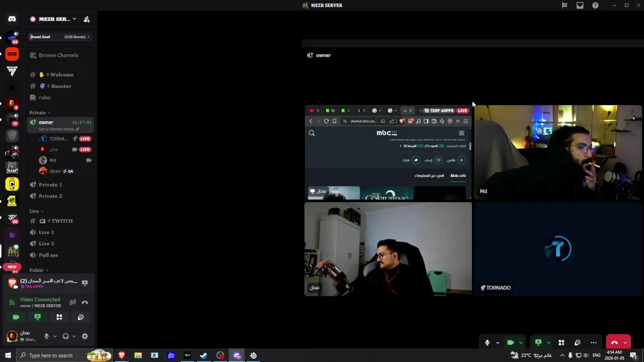The height and width of the screenshot is (362, 644).
Task: Toggle screen share in bottom call controls
Action: [x=538, y=342]
